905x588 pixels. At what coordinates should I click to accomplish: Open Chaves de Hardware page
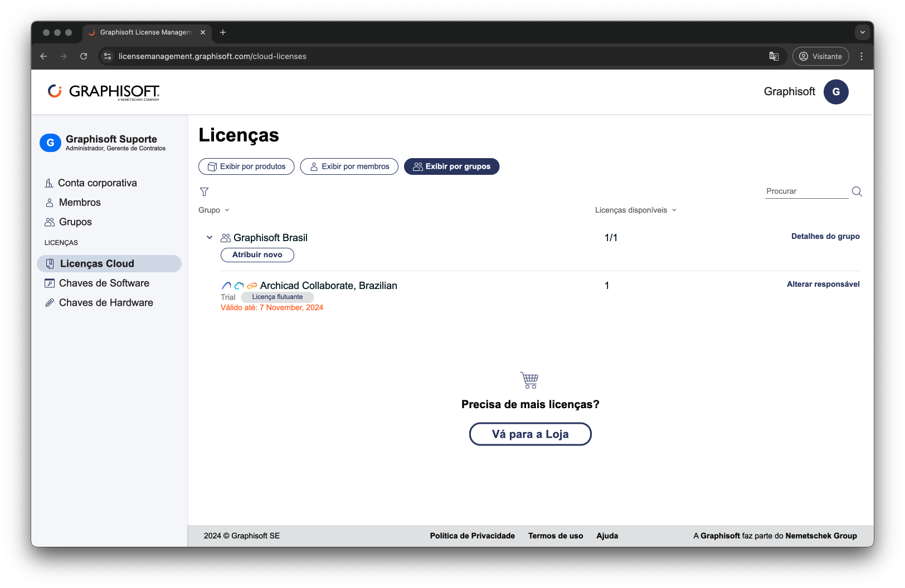(106, 303)
